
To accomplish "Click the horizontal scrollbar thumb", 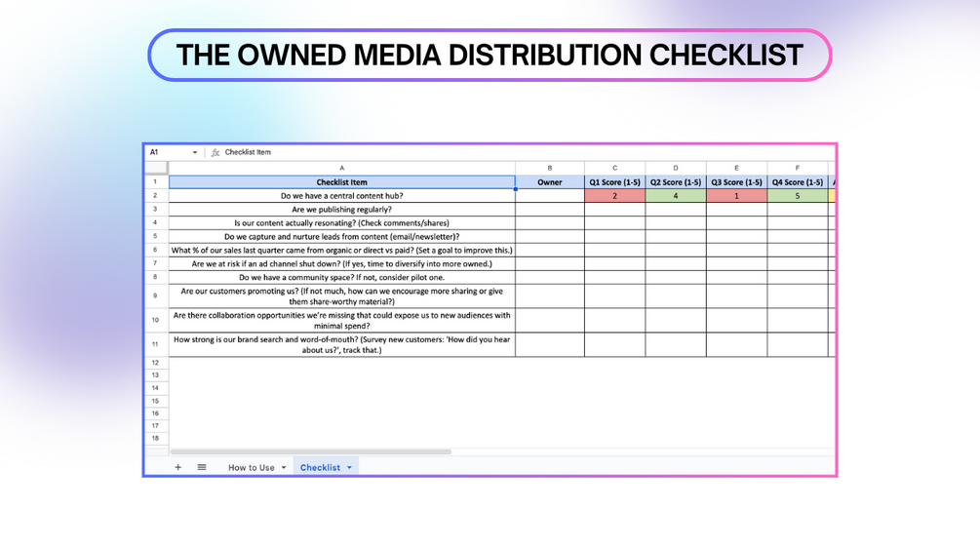I will (x=311, y=452).
